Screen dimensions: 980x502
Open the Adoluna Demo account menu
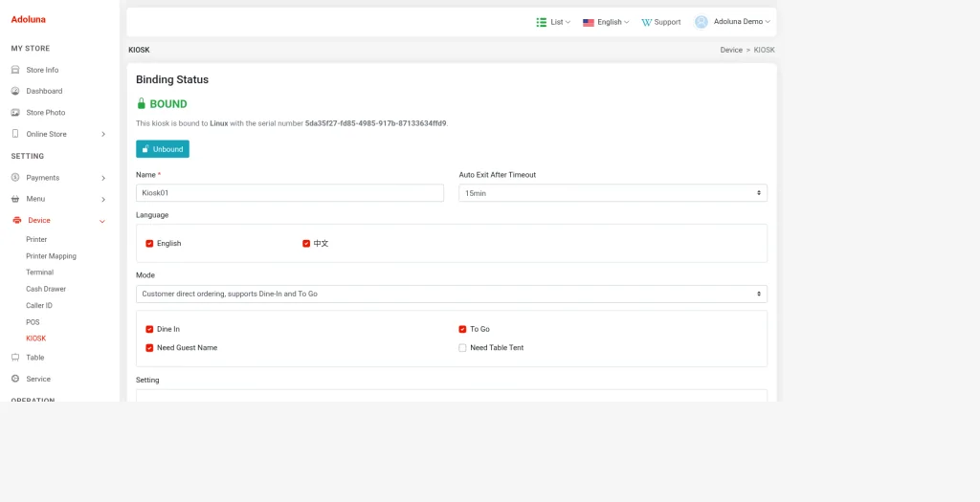(732, 22)
